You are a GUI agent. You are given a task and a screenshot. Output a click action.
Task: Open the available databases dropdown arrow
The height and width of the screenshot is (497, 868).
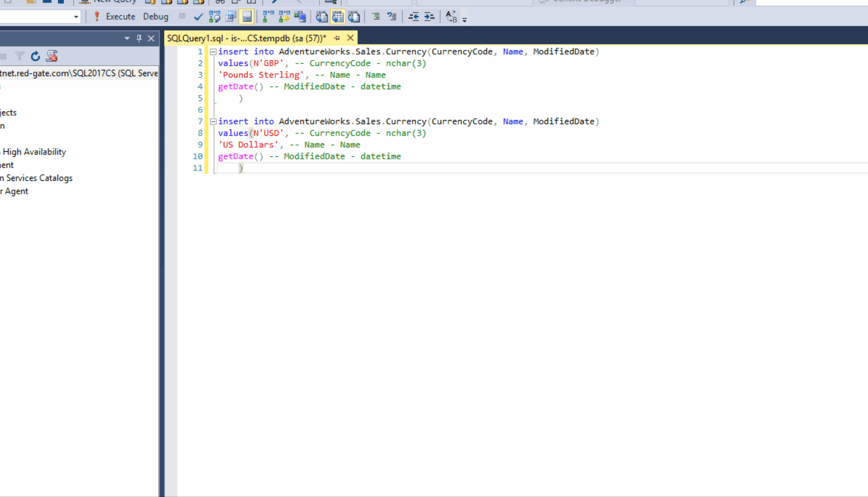click(76, 17)
